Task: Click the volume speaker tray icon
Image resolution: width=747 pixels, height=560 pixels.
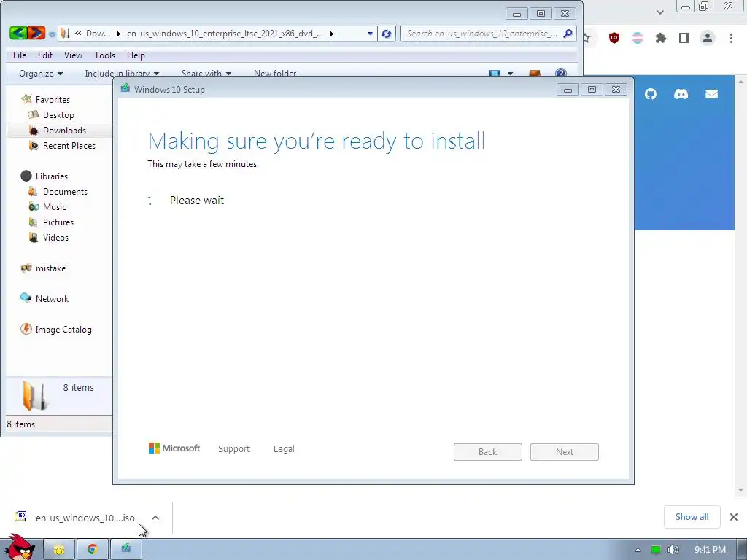Action: (673, 550)
